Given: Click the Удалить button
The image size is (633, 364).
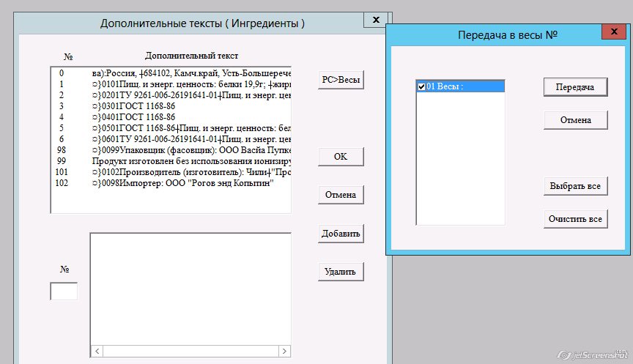Looking at the screenshot, I should click(341, 272).
